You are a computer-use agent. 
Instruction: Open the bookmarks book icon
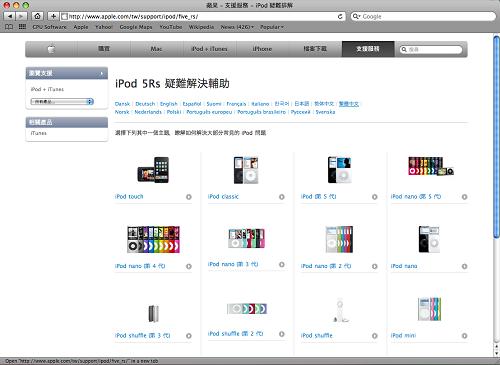coord(9,27)
